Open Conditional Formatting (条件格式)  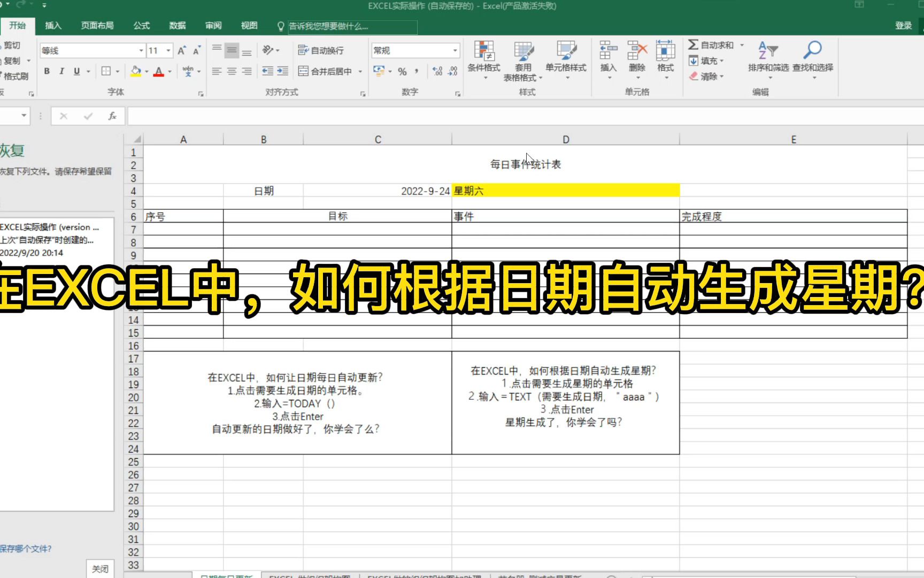(484, 60)
